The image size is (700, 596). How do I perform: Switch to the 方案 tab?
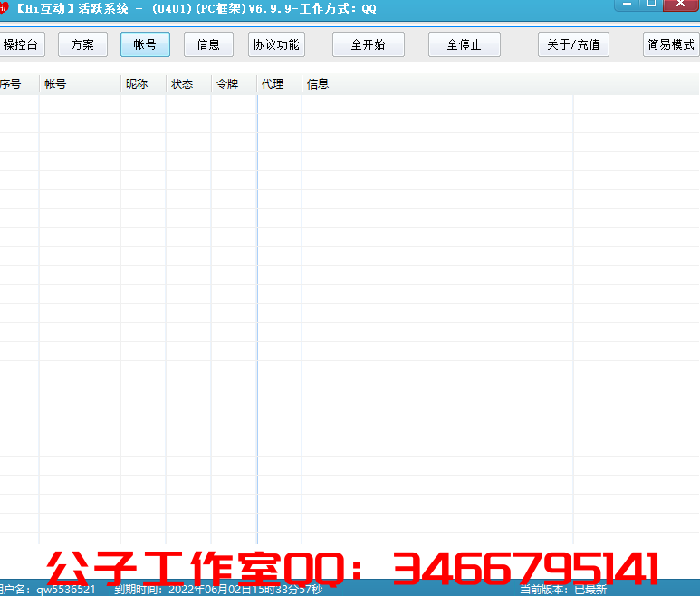pyautogui.click(x=82, y=44)
